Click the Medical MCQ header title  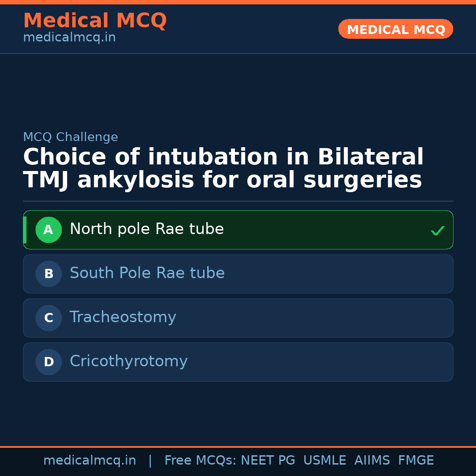pyautogui.click(x=95, y=21)
